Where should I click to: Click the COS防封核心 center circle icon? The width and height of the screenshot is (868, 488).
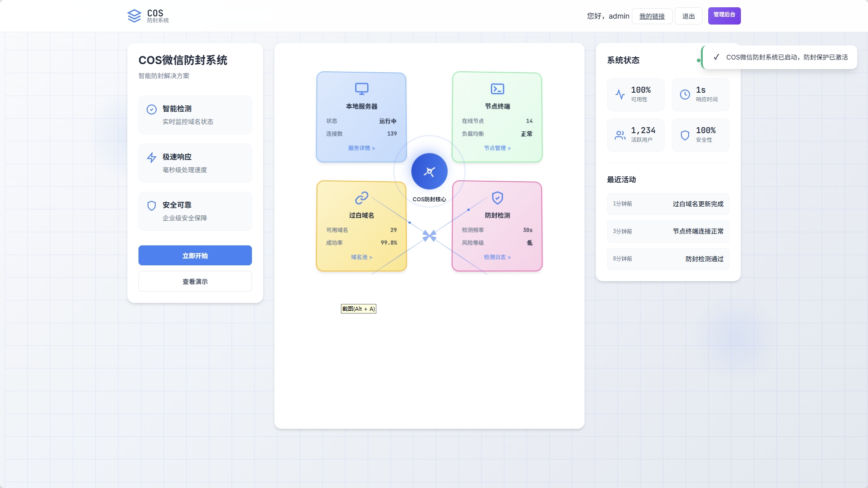coord(429,171)
